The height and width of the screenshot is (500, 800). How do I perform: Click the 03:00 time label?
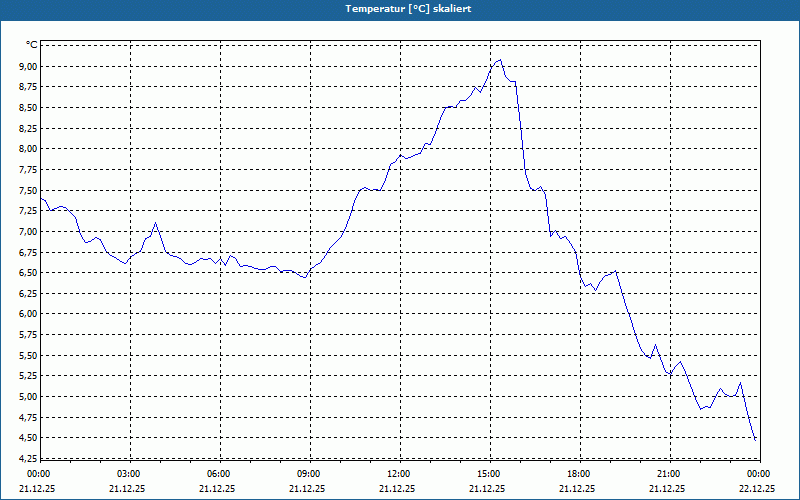[128, 473]
